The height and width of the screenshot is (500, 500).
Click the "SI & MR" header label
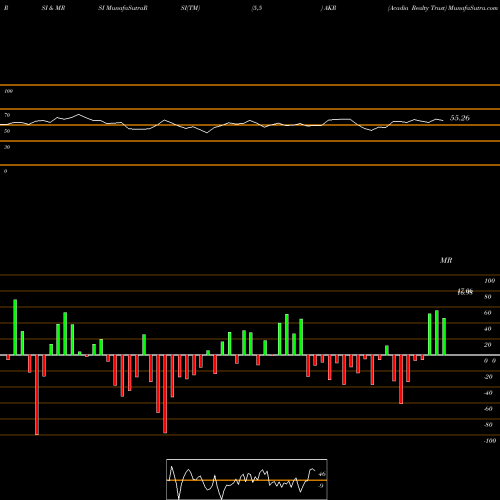pos(53,8)
